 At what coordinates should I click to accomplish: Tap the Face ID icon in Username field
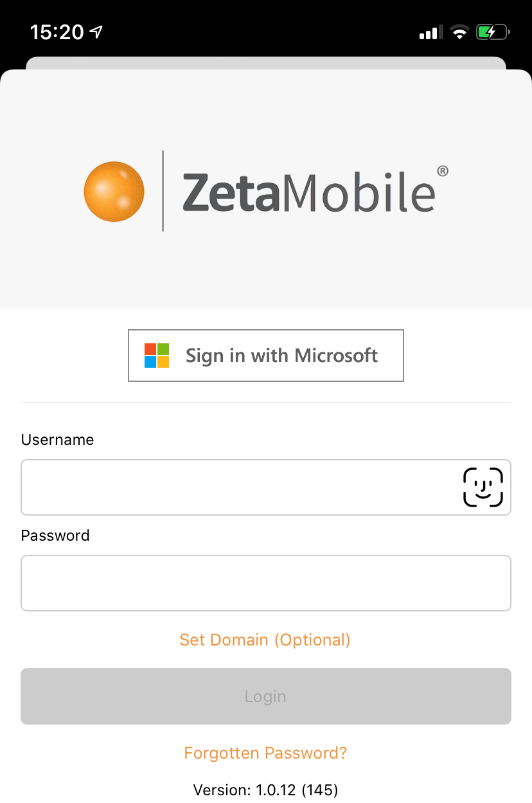[x=483, y=487]
